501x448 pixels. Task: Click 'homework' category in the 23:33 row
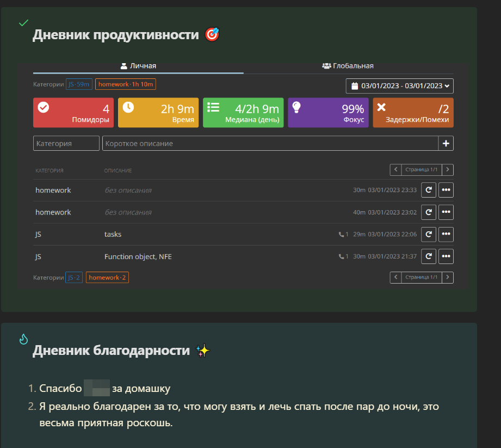tap(53, 191)
